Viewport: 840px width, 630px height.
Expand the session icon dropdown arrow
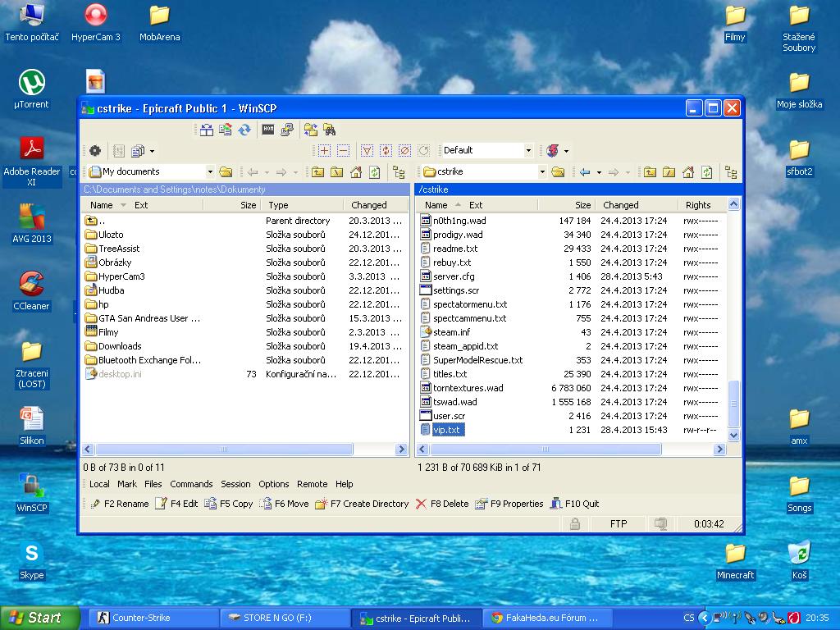pos(566,151)
